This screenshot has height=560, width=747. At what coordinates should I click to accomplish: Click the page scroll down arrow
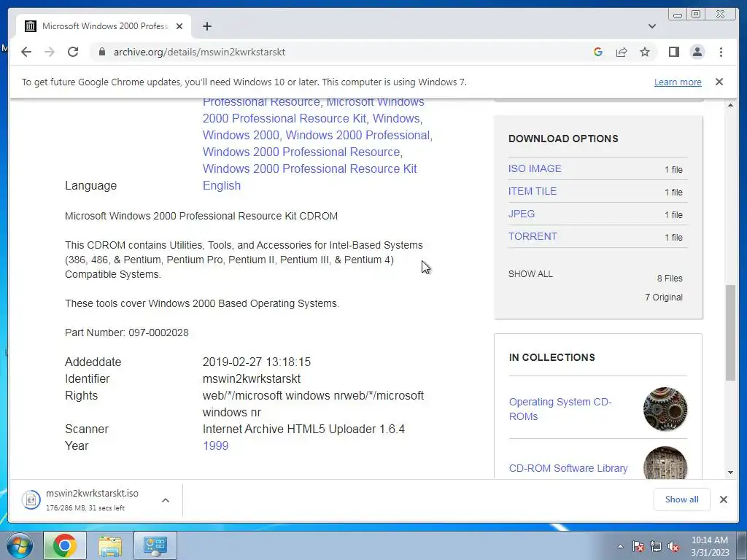tap(730, 472)
